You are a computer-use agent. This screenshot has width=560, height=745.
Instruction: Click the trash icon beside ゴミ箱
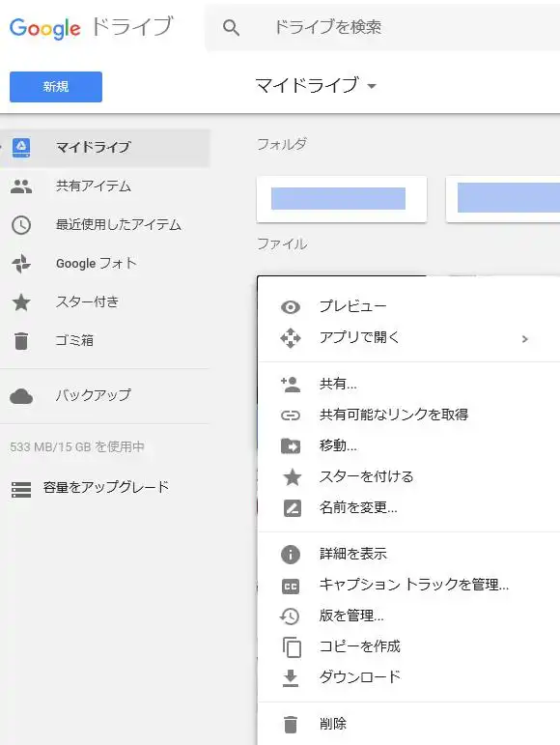coord(21,341)
